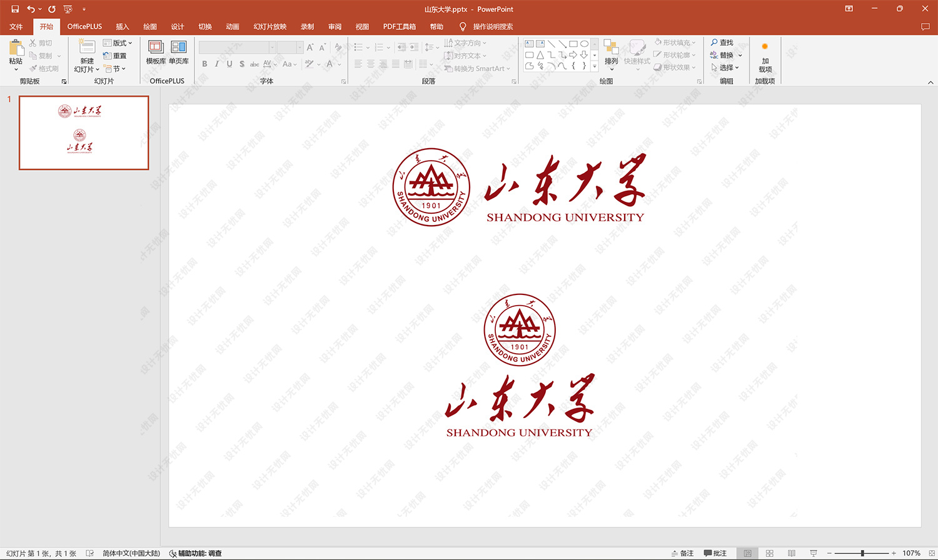Expand the shapes gallery more button

595,66
